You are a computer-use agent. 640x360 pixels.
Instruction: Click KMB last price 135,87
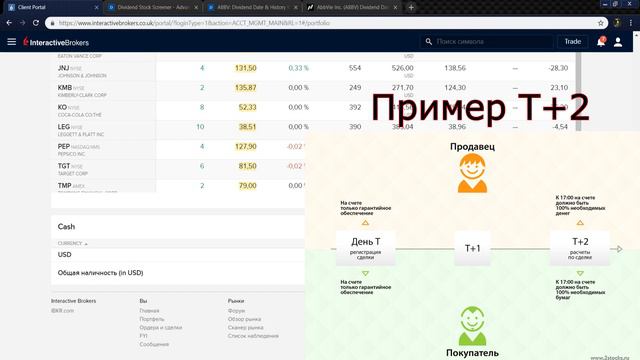[246, 88]
